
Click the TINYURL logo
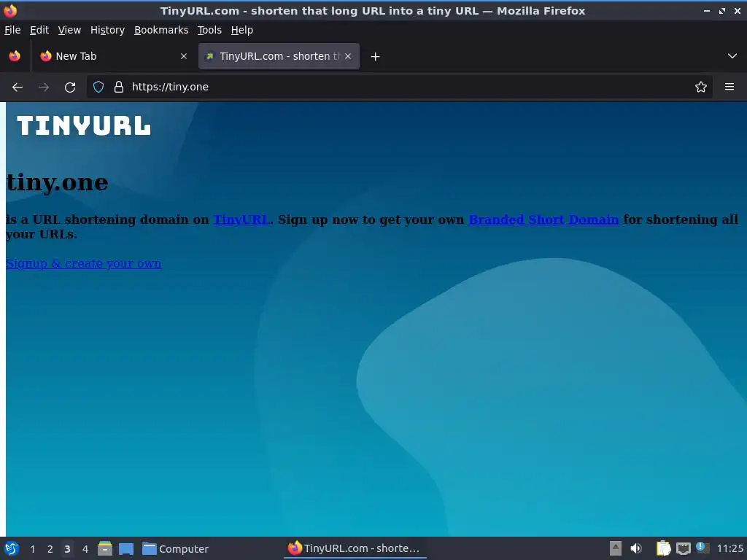coord(84,126)
